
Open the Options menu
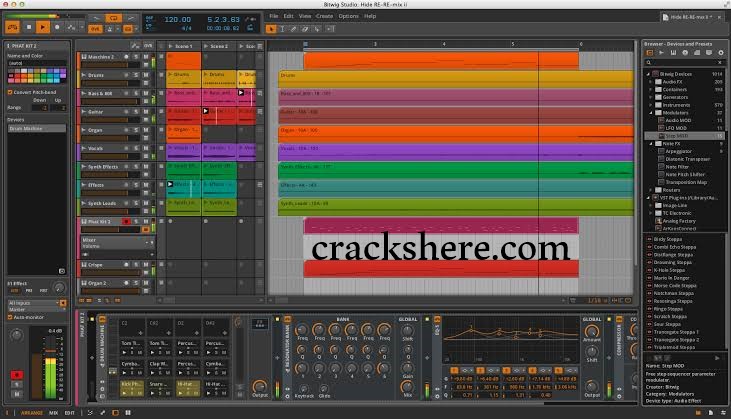click(x=348, y=16)
